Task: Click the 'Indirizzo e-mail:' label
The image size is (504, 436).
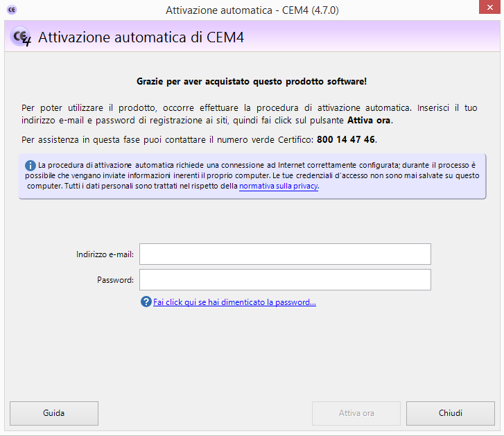Action: tap(105, 254)
